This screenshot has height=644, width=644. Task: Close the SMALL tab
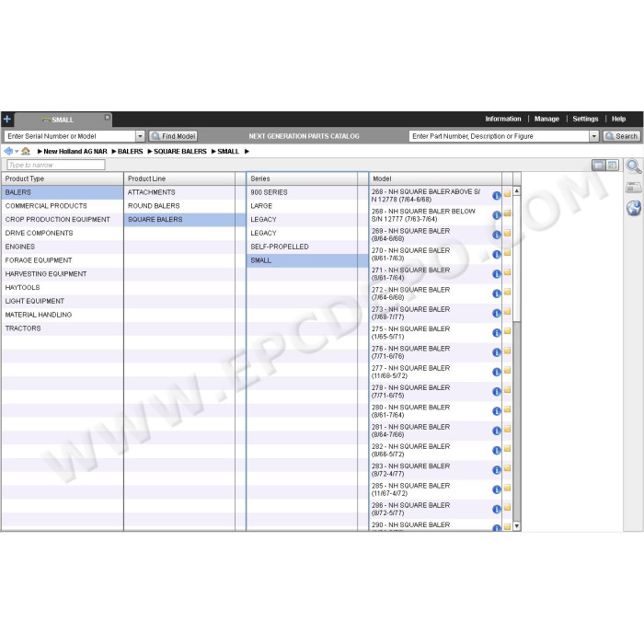point(108,117)
